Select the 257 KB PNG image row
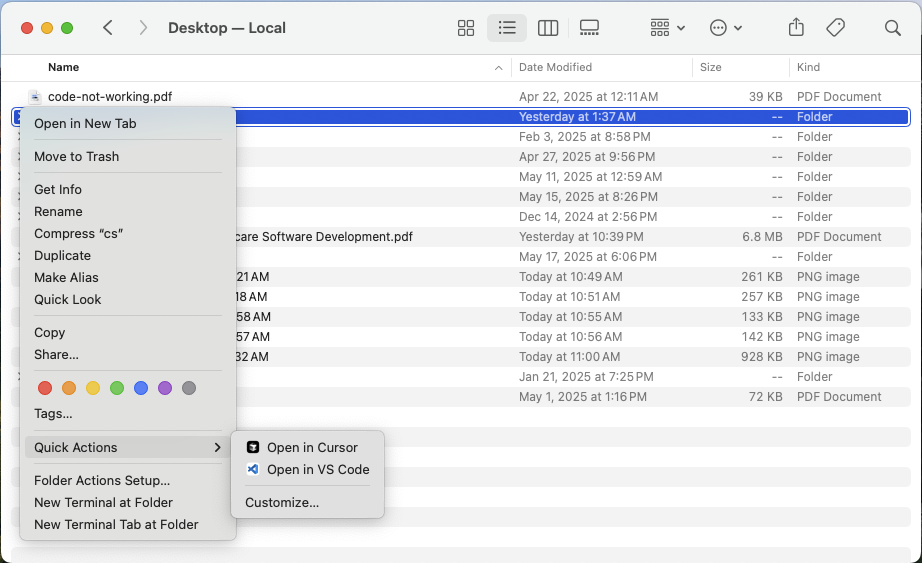Viewport: 922px width, 563px height. pyautogui.click(x=461, y=297)
